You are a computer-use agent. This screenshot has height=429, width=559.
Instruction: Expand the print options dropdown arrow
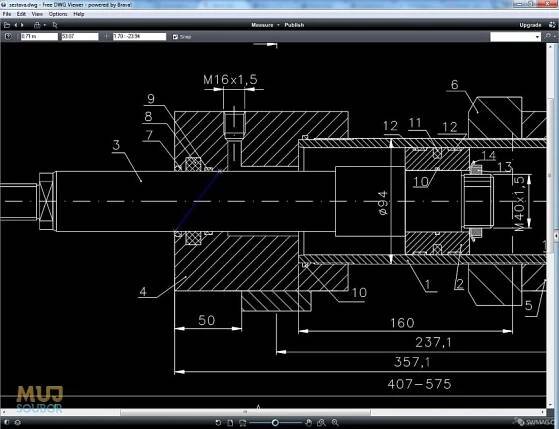click(45, 25)
